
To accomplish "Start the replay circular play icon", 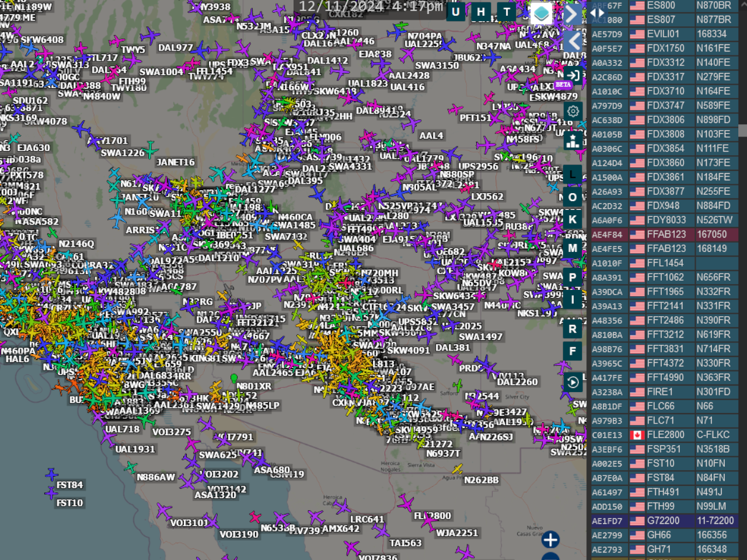I will (x=573, y=382).
